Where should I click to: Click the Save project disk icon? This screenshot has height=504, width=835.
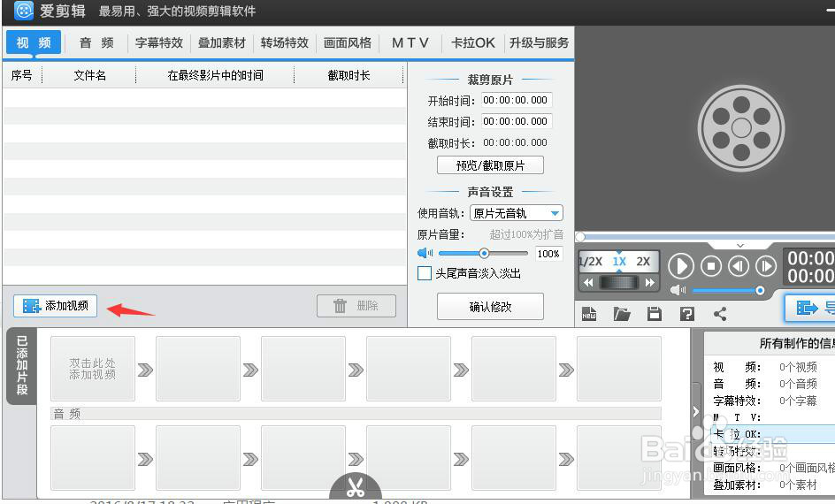coord(654,314)
